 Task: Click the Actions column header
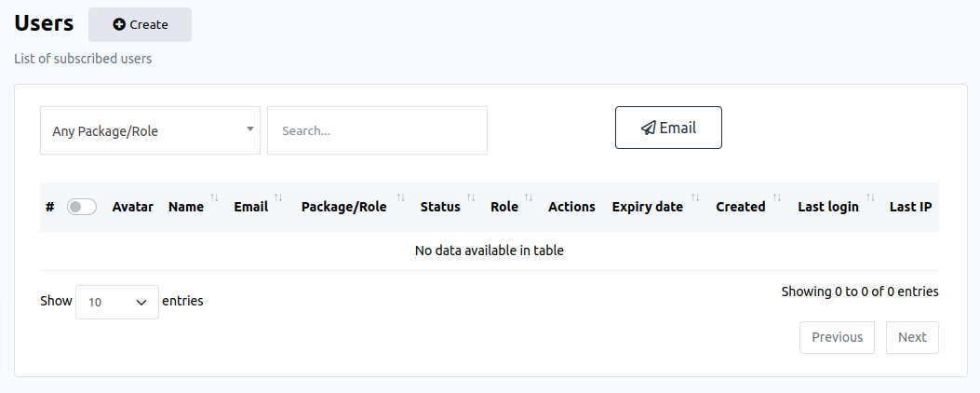pos(571,207)
